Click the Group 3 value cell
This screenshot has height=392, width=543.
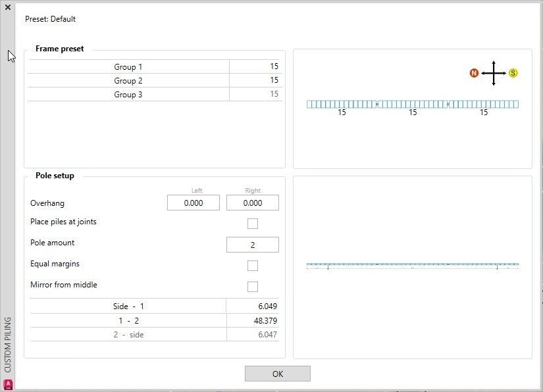click(x=256, y=95)
